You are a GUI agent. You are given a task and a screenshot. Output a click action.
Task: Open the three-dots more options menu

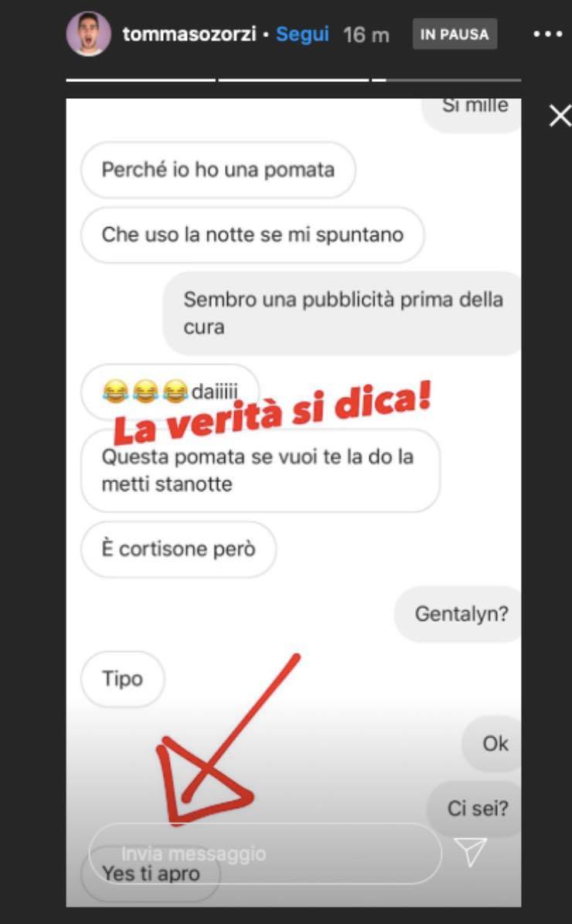tap(548, 34)
